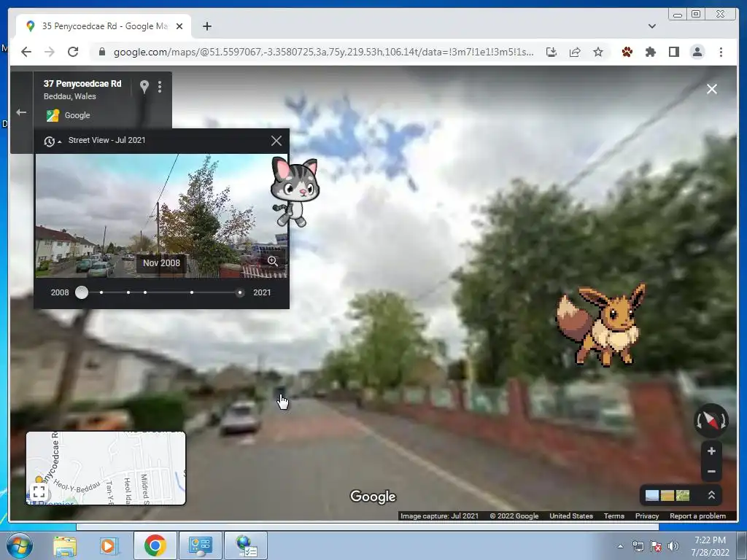Exit Street View with the back arrow
The height and width of the screenshot is (560, 747).
tap(21, 112)
